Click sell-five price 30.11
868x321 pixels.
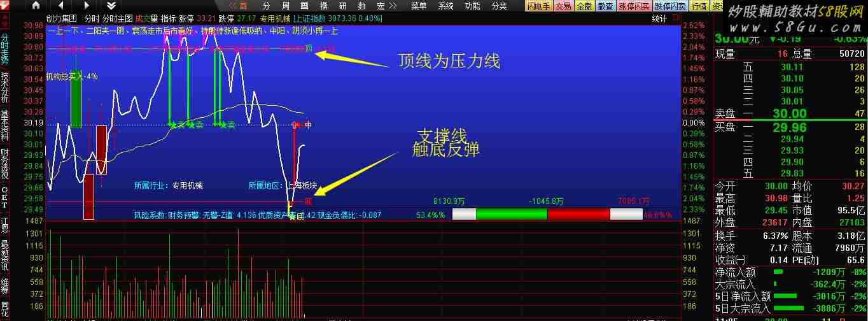[x=792, y=67]
